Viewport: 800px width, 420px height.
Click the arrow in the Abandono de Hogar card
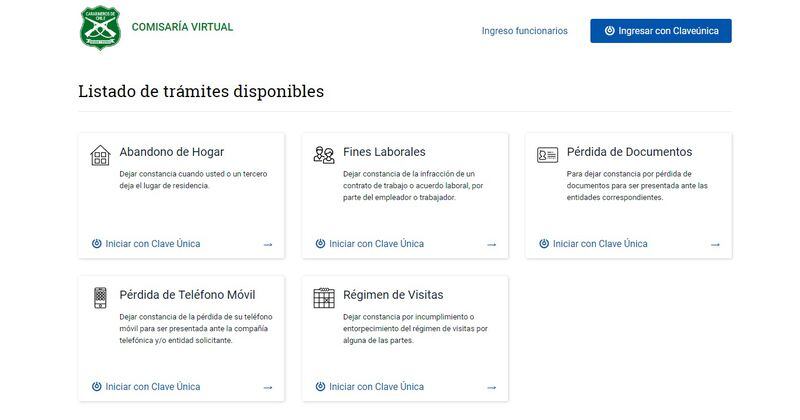[268, 244]
